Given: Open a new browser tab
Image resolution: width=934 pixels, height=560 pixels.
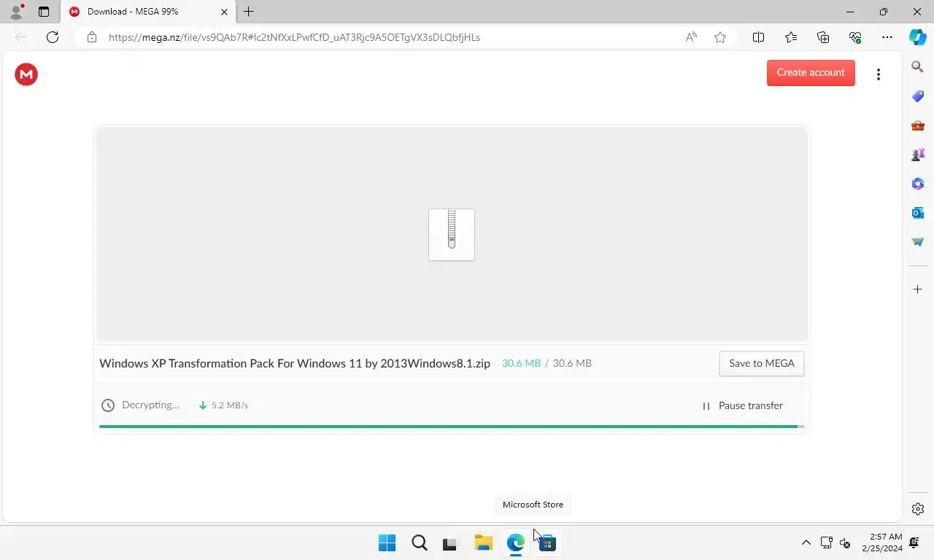Looking at the screenshot, I should point(249,12).
